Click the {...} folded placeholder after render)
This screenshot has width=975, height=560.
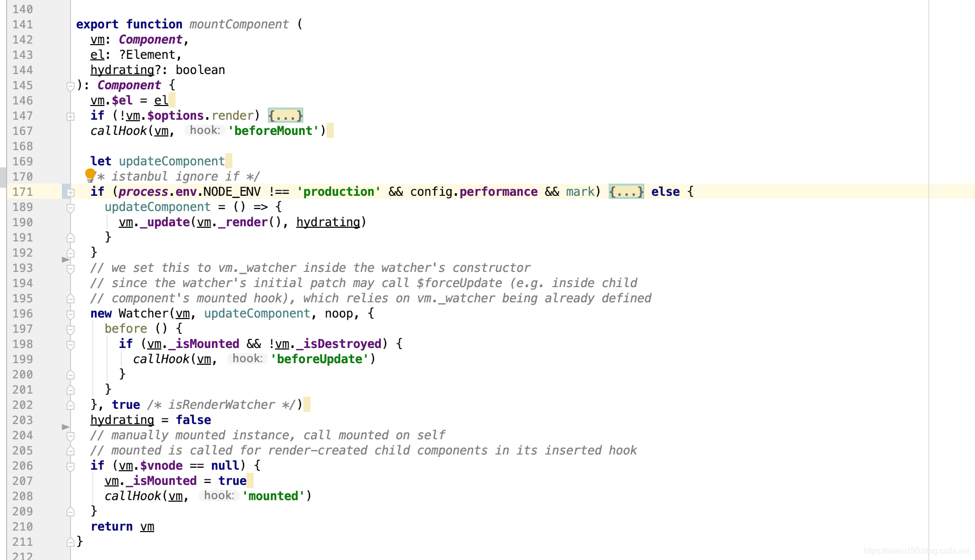pos(285,116)
